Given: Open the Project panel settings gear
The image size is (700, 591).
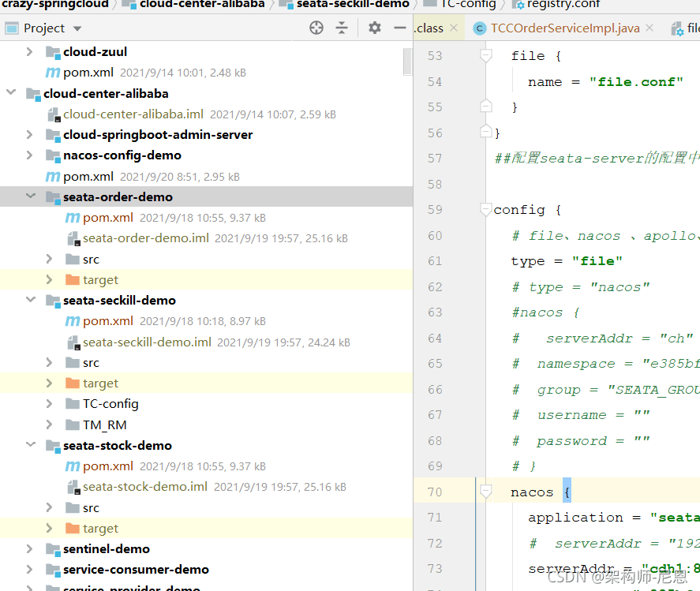Looking at the screenshot, I should click(x=375, y=28).
